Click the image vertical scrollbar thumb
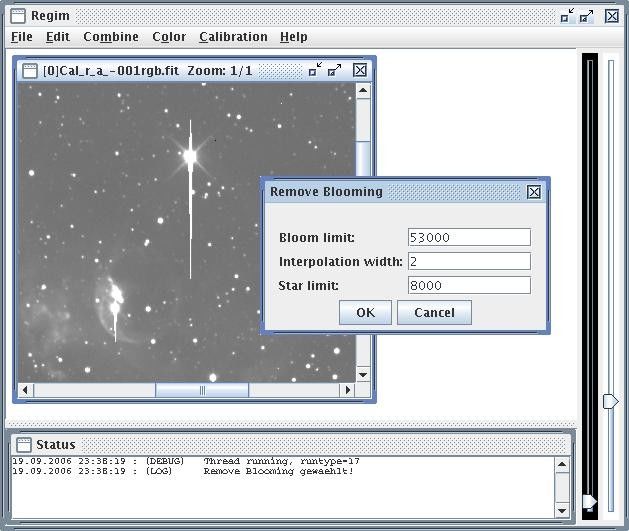Image resolution: width=629 pixels, height=531 pixels. 363,158
